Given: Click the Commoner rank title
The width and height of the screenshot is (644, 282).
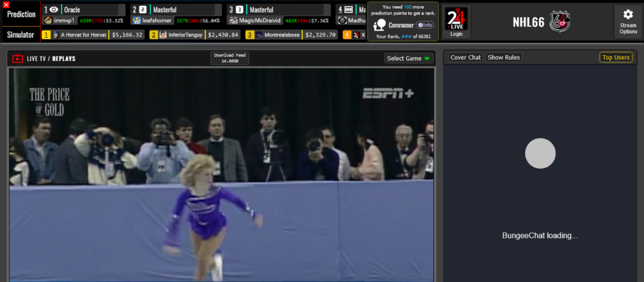Looking at the screenshot, I should [x=401, y=25].
